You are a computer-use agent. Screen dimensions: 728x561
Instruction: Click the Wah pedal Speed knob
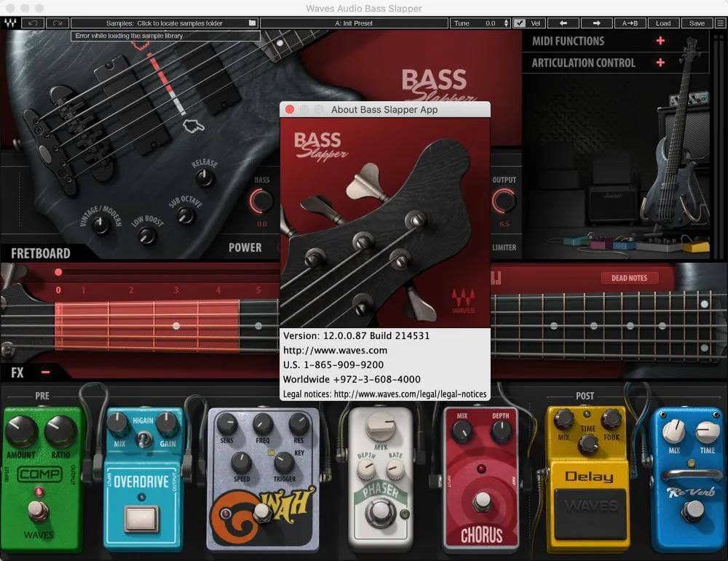point(242,462)
